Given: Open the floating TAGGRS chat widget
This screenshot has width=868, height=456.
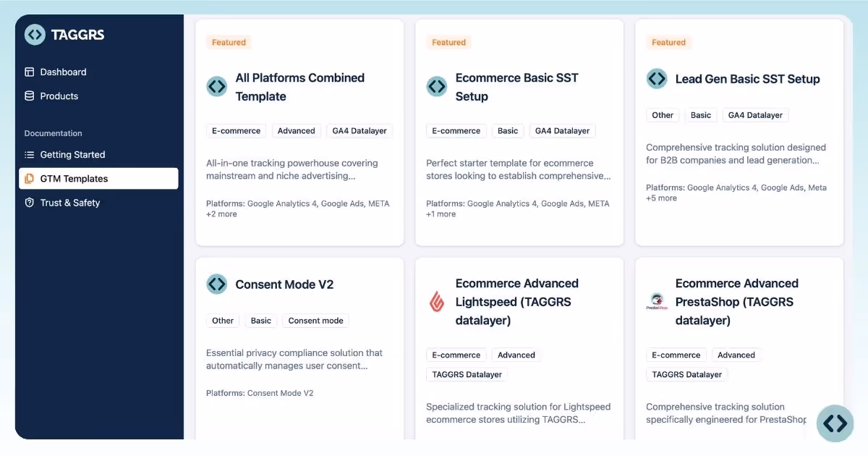Looking at the screenshot, I should pos(835,423).
